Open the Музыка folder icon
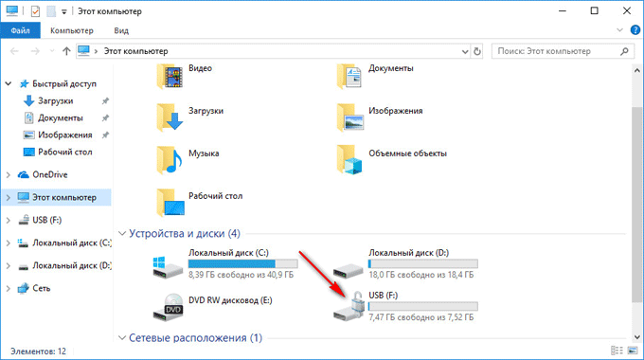 pyautogui.click(x=170, y=160)
